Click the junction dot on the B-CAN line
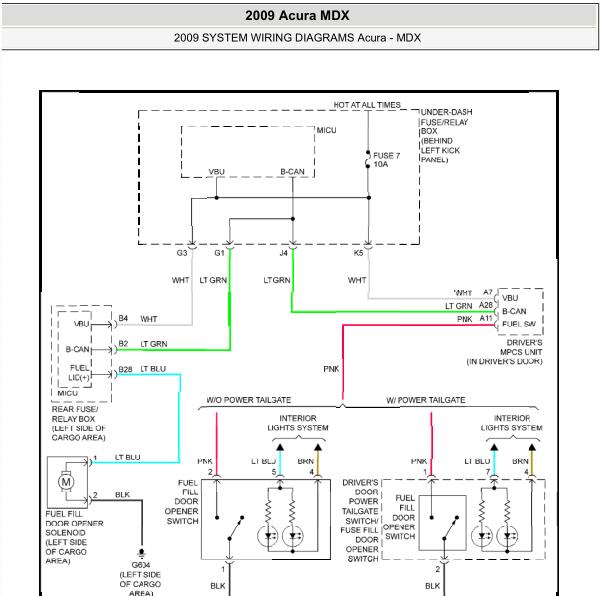Screen dimensions: 601x596 pos(293,219)
